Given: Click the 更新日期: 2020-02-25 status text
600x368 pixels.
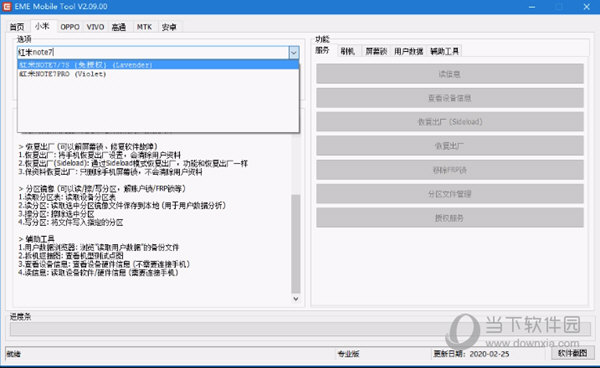Looking at the screenshot, I should point(471,354).
